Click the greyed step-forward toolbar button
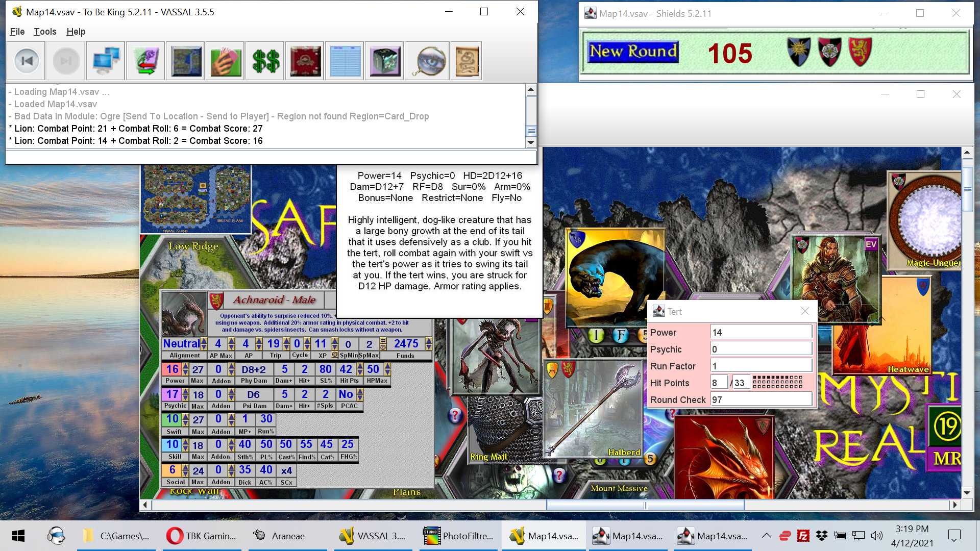980x551 pixels. [x=66, y=61]
